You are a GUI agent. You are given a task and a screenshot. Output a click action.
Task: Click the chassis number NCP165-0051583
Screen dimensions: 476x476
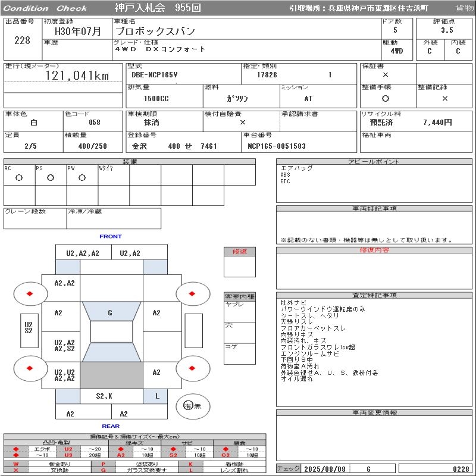277,146
